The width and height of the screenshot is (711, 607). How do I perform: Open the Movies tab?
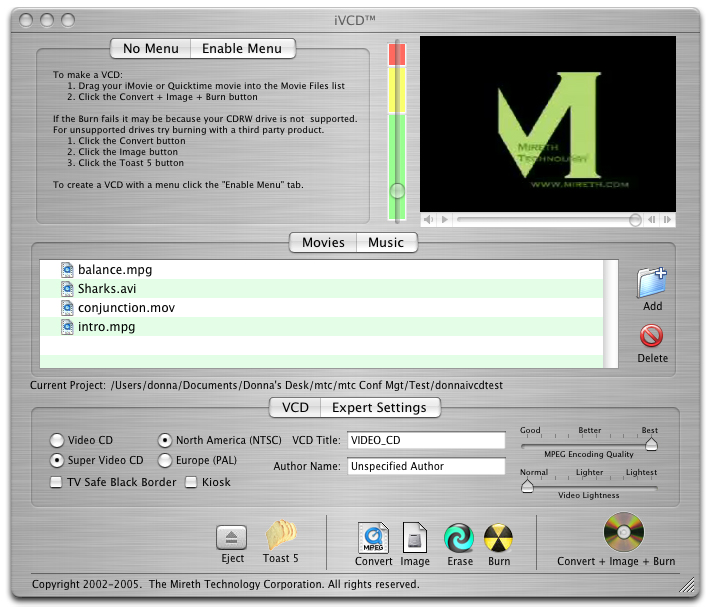[x=323, y=243]
